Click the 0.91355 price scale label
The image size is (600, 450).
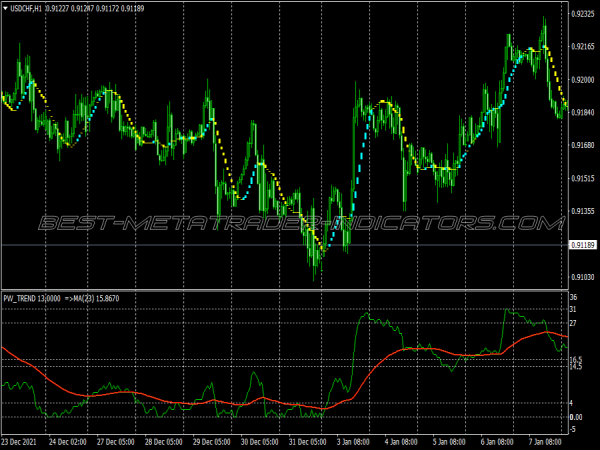point(583,211)
